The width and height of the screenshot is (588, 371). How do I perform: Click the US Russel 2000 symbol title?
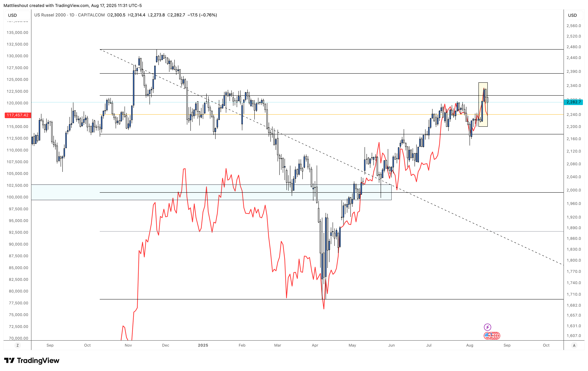[x=50, y=15]
